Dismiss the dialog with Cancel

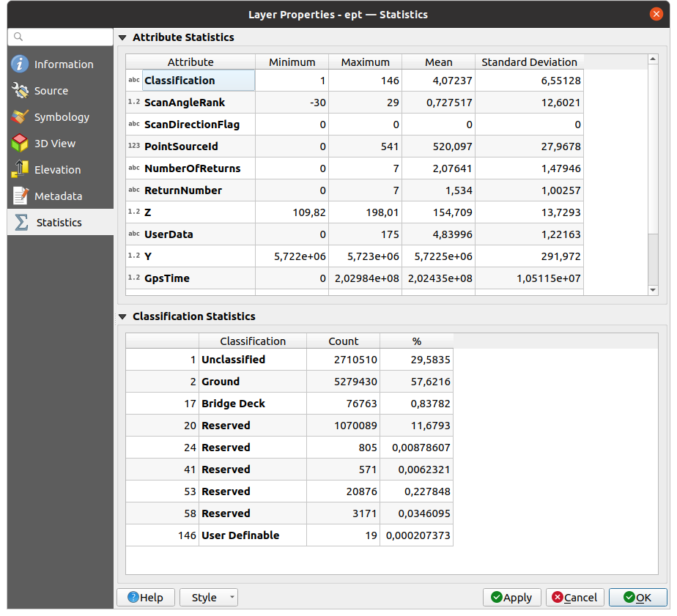574,597
